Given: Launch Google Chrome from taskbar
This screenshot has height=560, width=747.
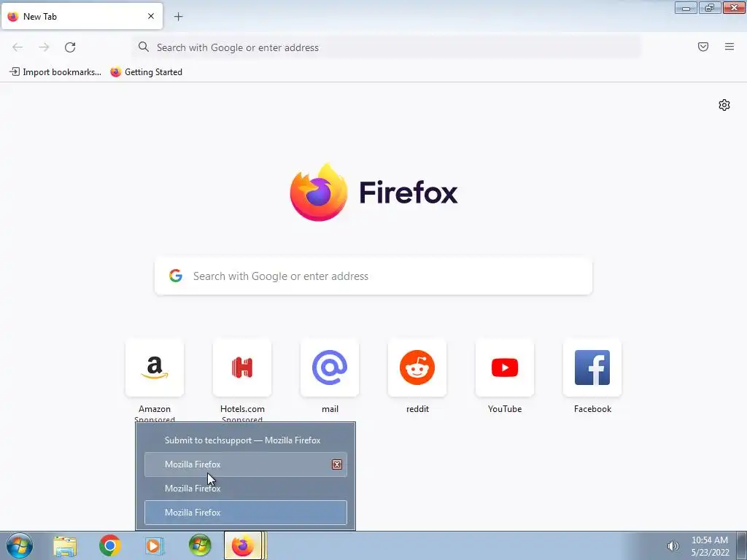Looking at the screenshot, I should pyautogui.click(x=109, y=545).
